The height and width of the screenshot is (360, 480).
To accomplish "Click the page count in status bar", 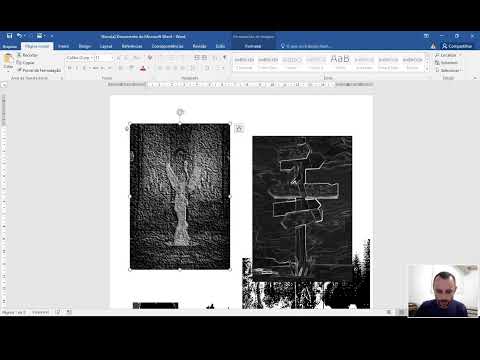I will [14, 312].
